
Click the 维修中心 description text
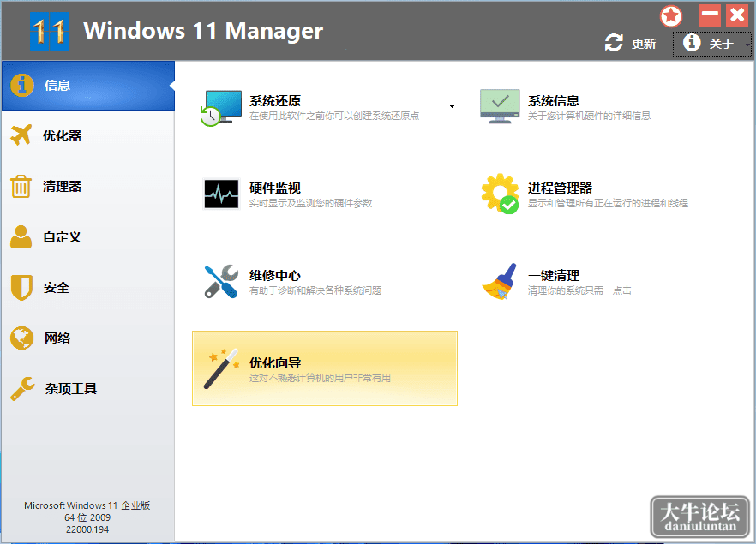[315, 290]
